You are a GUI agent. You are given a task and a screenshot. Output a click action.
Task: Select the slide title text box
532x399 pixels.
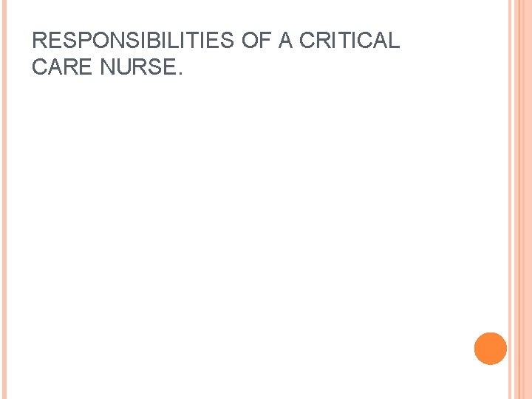coord(216,54)
